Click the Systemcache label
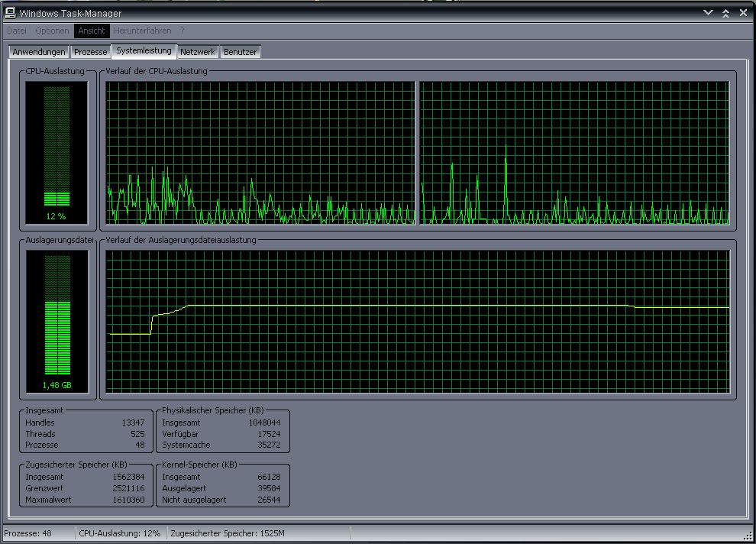Image resolution: width=756 pixels, height=544 pixels. pos(186,445)
